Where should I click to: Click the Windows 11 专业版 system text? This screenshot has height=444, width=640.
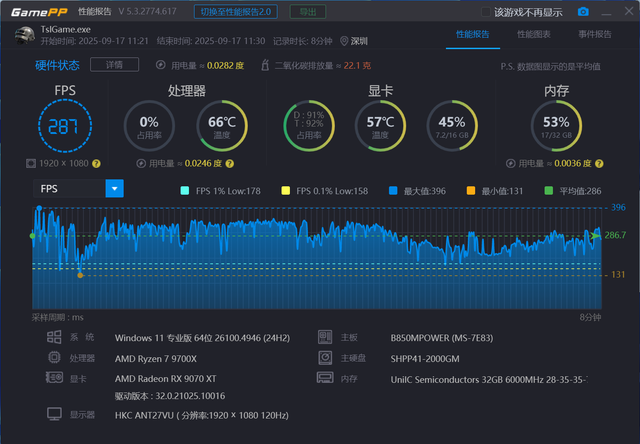(202, 338)
